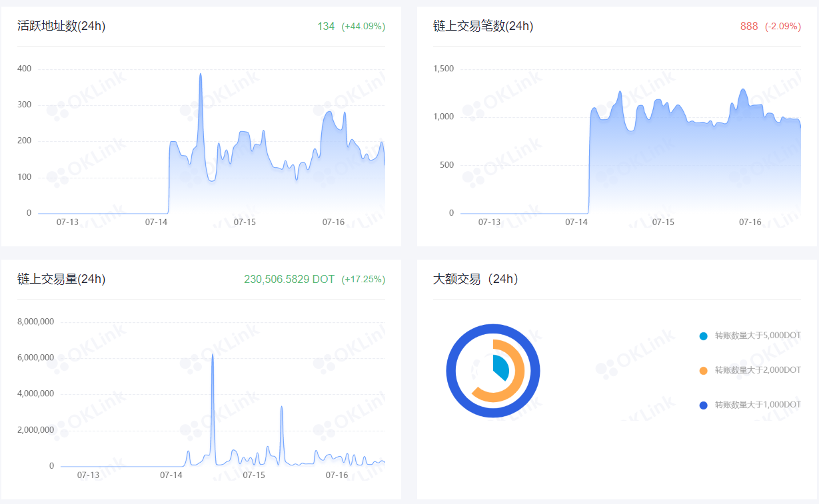
Task: Click the dark blue legend dot for transfers over 1,000DOT
Action: coord(704,405)
